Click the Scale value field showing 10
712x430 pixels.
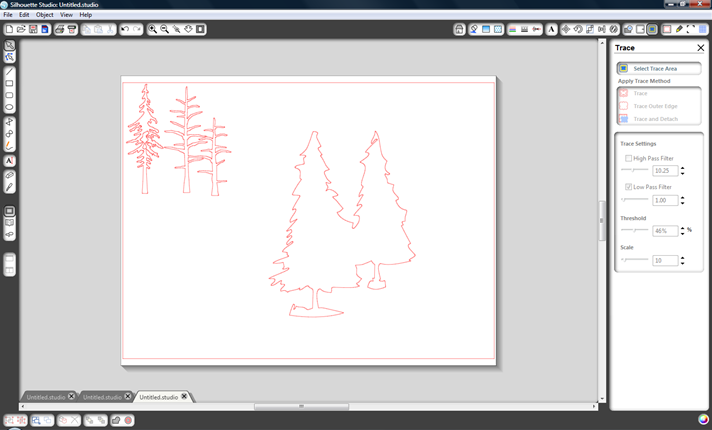click(x=665, y=260)
